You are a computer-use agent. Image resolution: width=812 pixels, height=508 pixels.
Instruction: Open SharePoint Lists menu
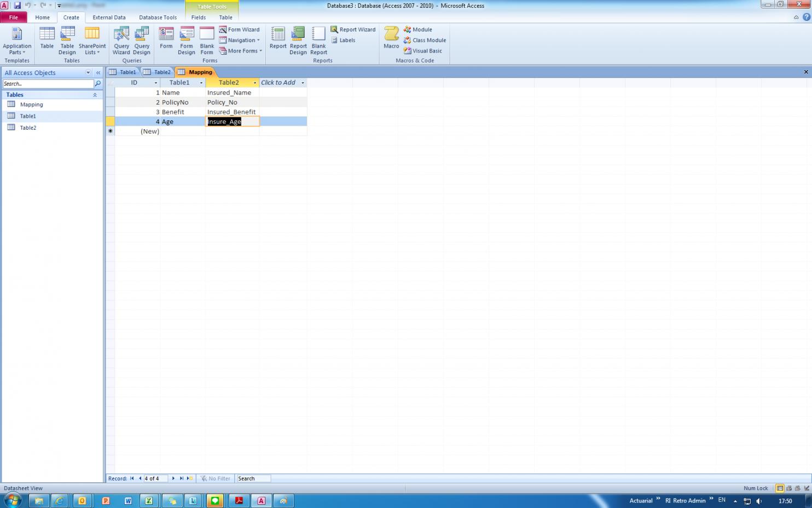92,41
